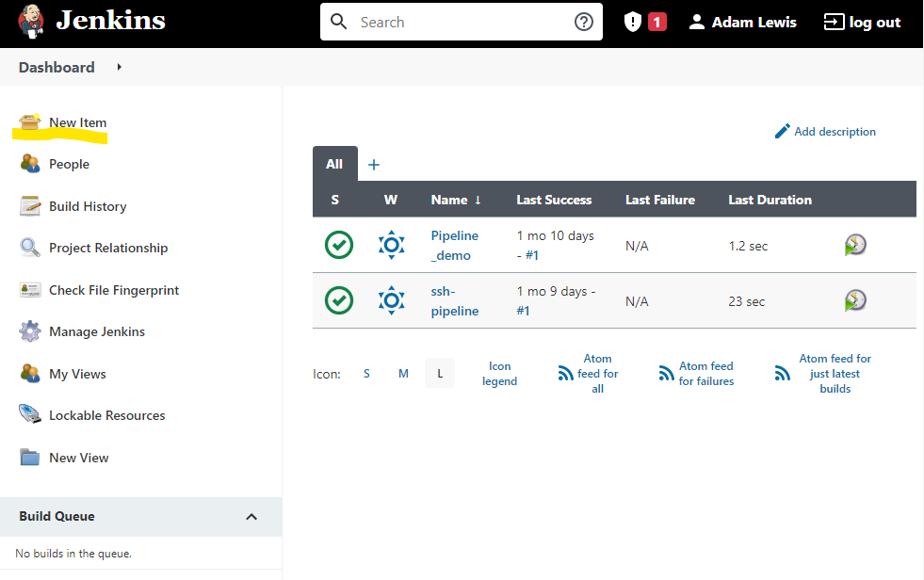Open Manage Jenkins in sidebar
This screenshot has height=580, width=924.
97,332
